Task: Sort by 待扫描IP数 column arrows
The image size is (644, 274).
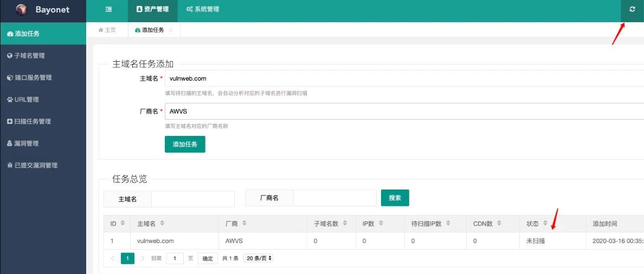Action: tap(448, 224)
